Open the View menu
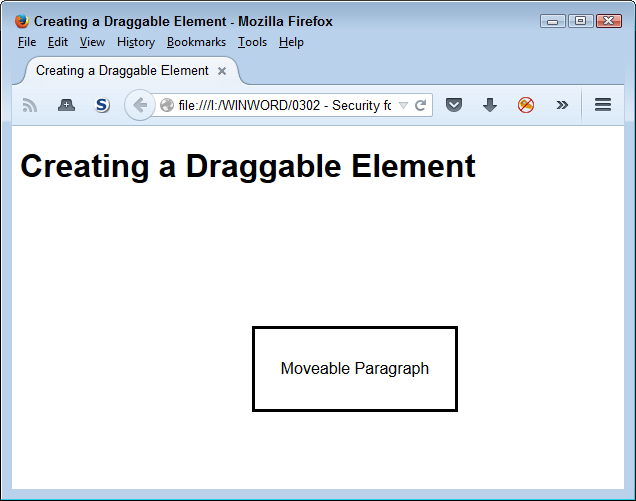 click(92, 42)
